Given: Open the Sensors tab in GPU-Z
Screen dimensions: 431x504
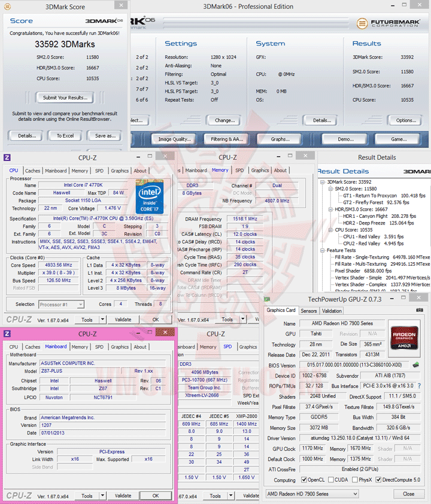Looking at the screenshot, I should pos(308,311).
